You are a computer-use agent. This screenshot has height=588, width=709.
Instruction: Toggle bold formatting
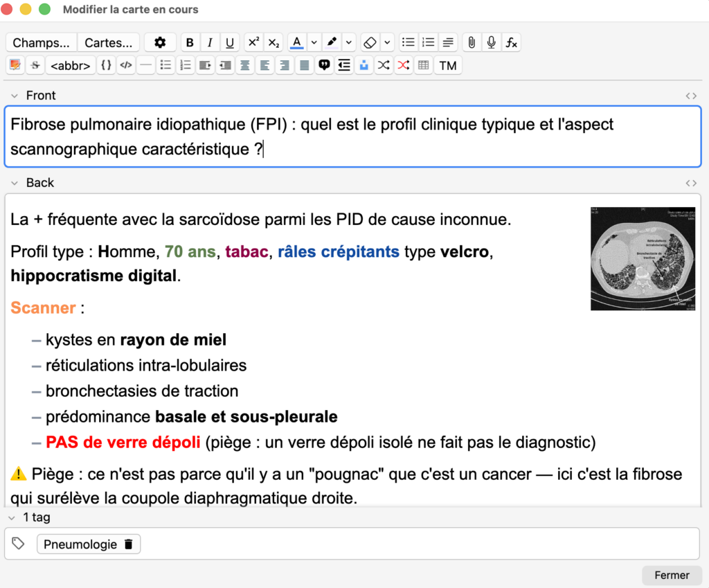pyautogui.click(x=190, y=42)
